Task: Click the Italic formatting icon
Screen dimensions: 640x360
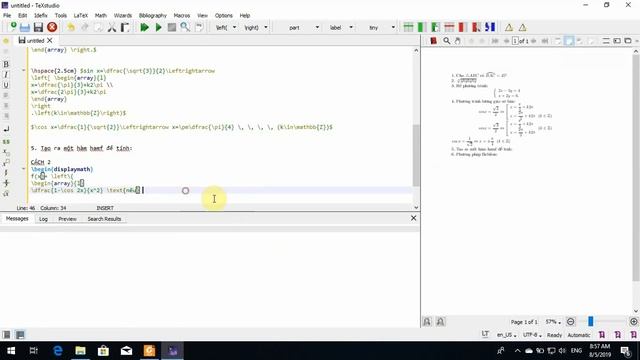Action: [6, 75]
